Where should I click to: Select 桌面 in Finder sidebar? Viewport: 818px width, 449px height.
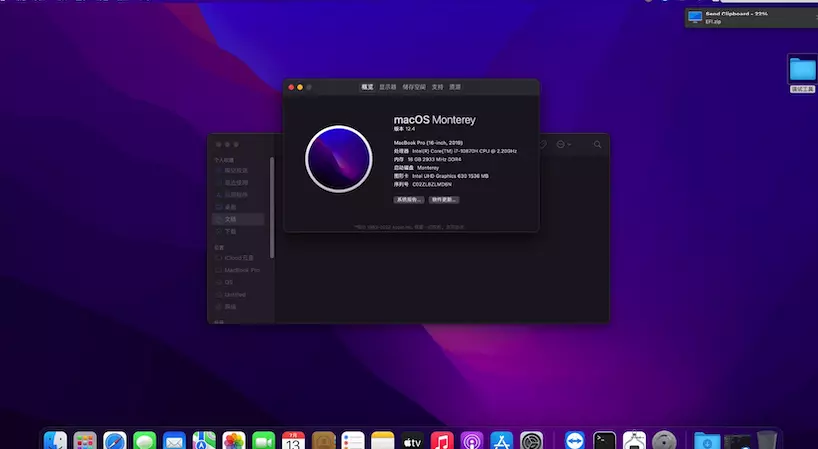[x=238, y=207]
